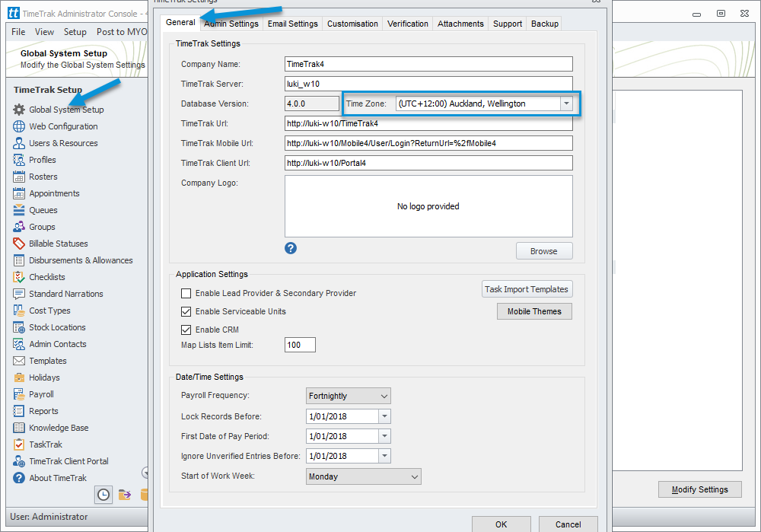Image resolution: width=761 pixels, height=532 pixels.
Task: Click the TimeTrak Server input field
Action: click(428, 84)
